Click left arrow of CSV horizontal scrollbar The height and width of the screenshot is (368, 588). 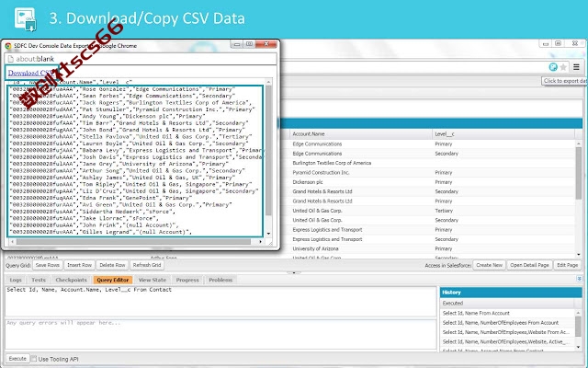pyautogui.click(x=12, y=241)
